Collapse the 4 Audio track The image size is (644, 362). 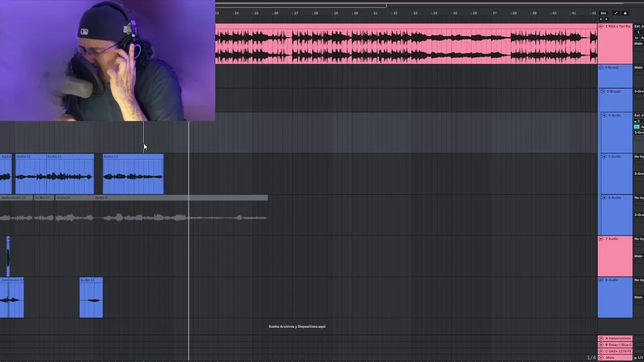604,116
